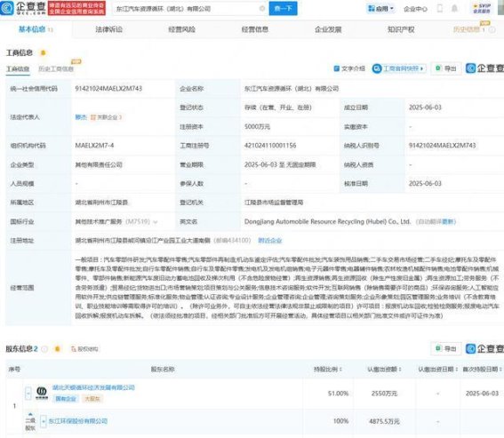Export the 工商信息 section with 导出
The height and width of the screenshot is (438, 504).
(446, 68)
